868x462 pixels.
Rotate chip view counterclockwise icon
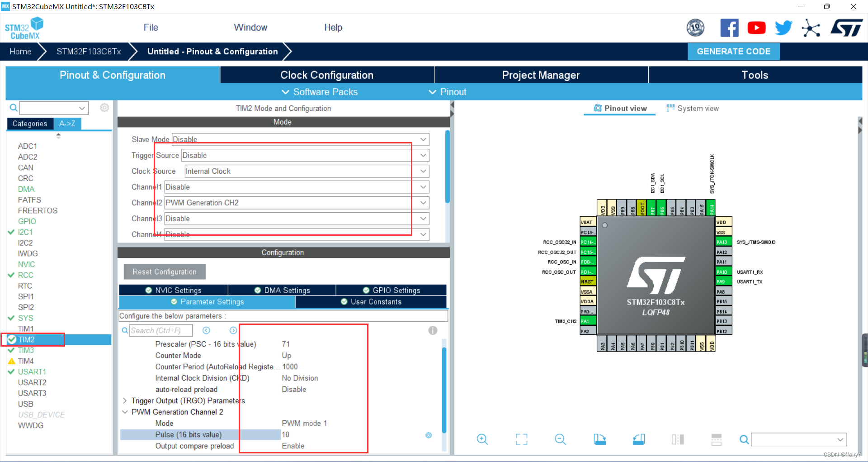[639, 439]
